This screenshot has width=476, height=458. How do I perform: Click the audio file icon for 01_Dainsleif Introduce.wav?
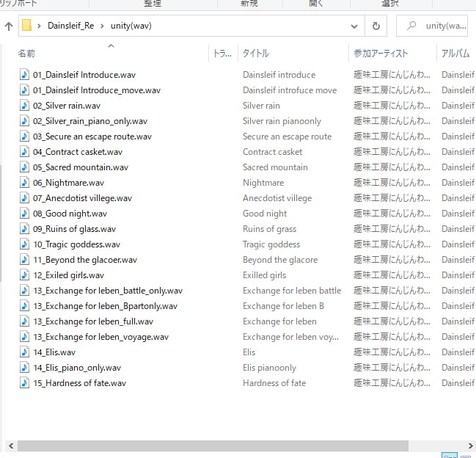coord(25,75)
